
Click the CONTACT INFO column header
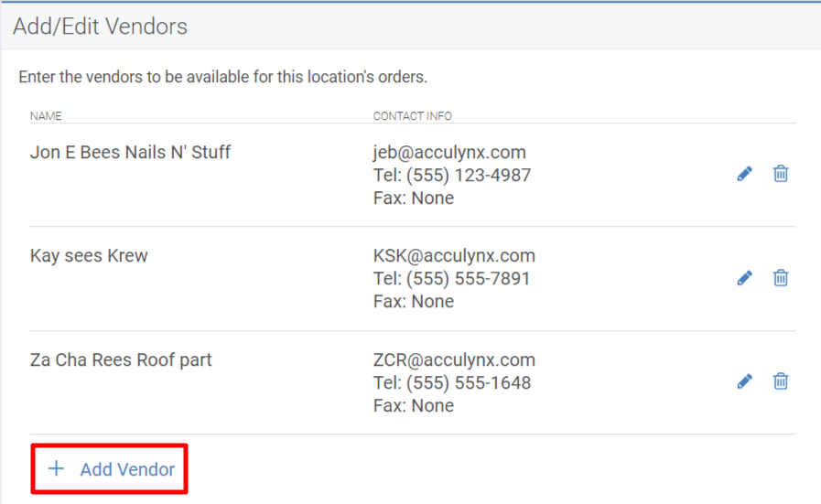pyautogui.click(x=412, y=115)
